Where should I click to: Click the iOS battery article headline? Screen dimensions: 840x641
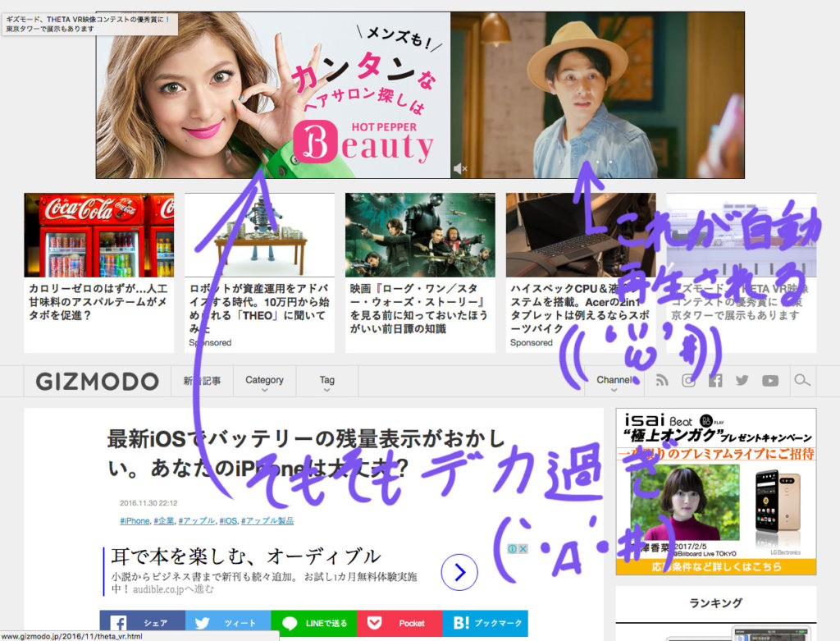point(307,453)
